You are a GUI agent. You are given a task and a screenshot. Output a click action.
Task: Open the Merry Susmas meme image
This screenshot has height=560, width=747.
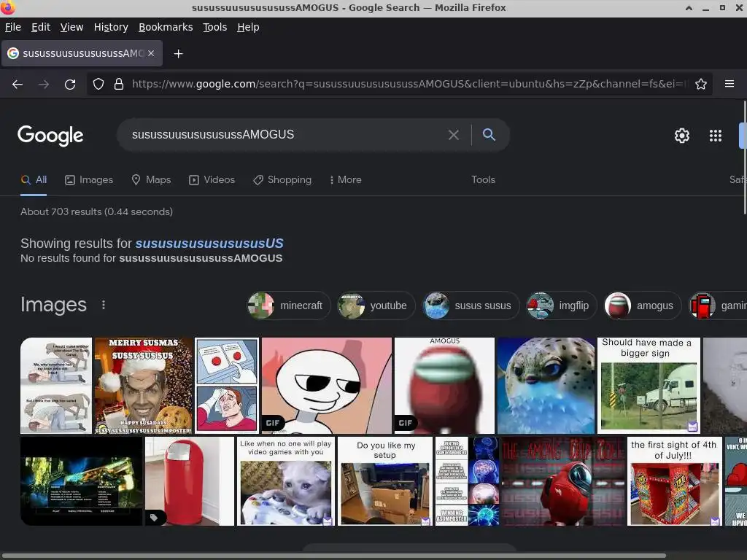click(144, 386)
